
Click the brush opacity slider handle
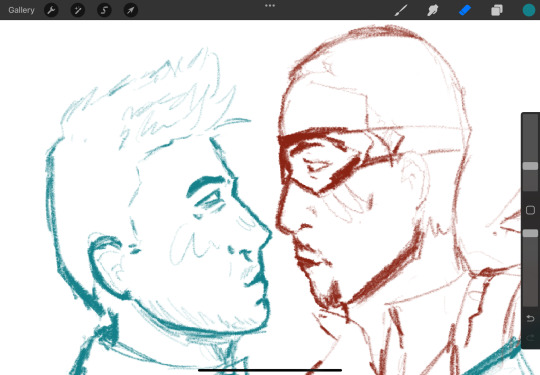point(530,233)
